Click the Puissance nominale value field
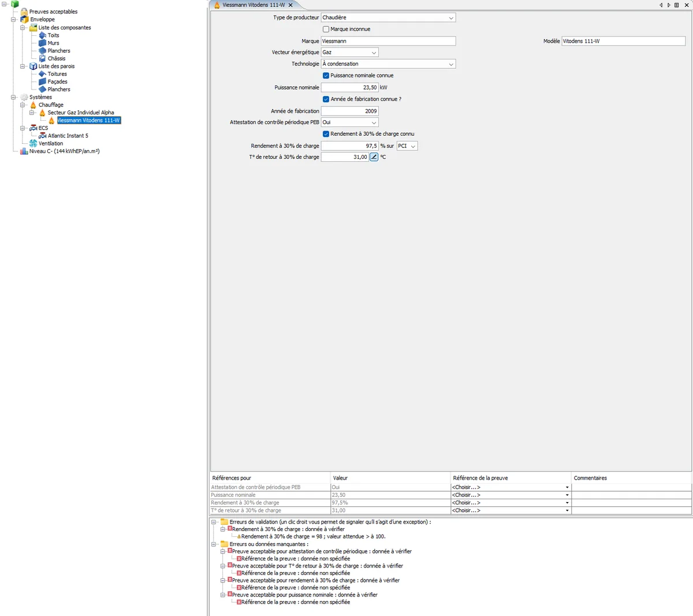Viewport: 693px width, 616px height. pyautogui.click(x=349, y=88)
